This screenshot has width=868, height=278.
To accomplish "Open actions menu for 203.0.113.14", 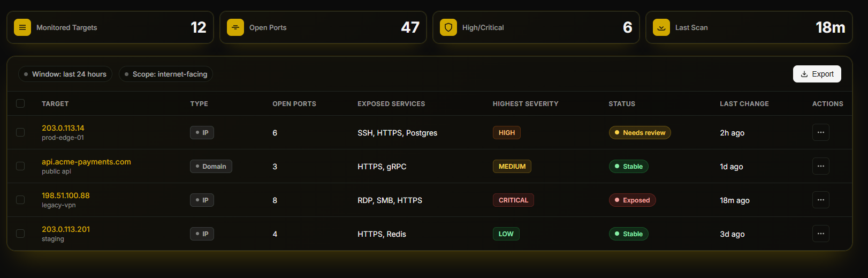I will pos(821,132).
